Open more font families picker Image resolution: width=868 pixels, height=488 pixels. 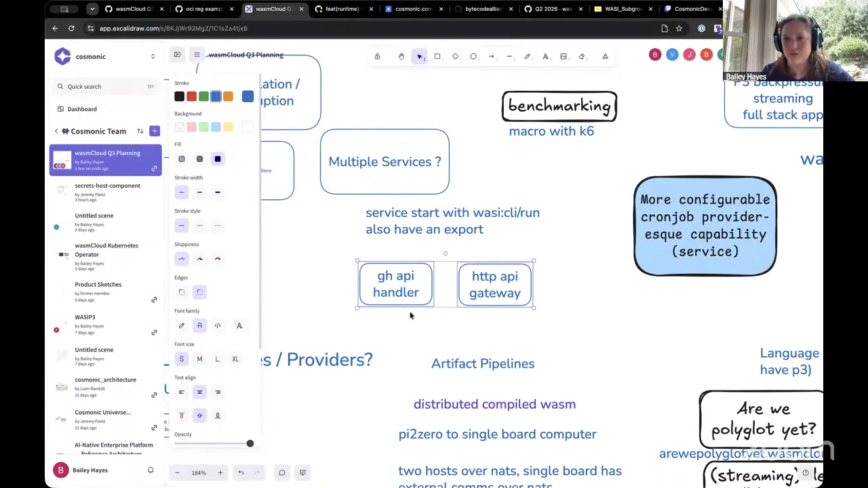pyautogui.click(x=239, y=326)
